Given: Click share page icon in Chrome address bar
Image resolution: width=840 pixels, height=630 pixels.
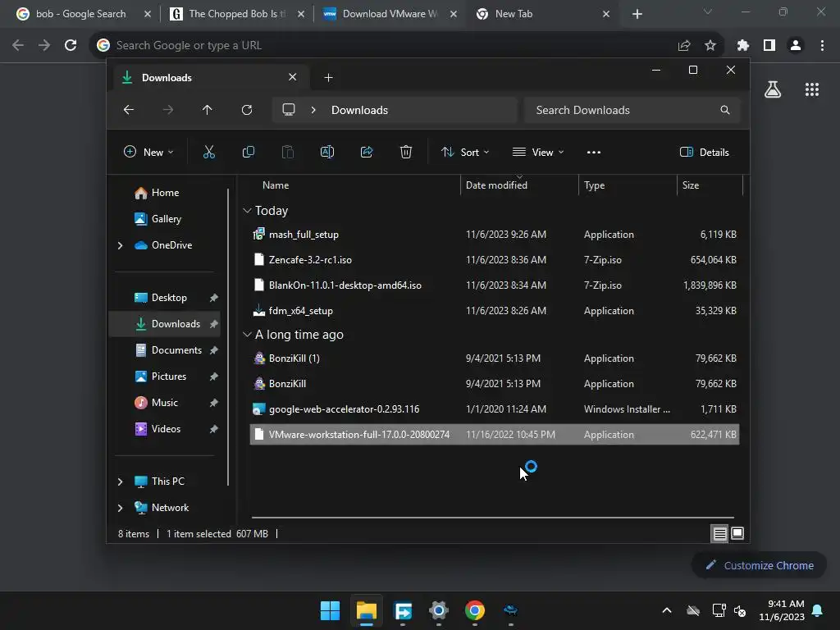Looking at the screenshot, I should [x=684, y=46].
